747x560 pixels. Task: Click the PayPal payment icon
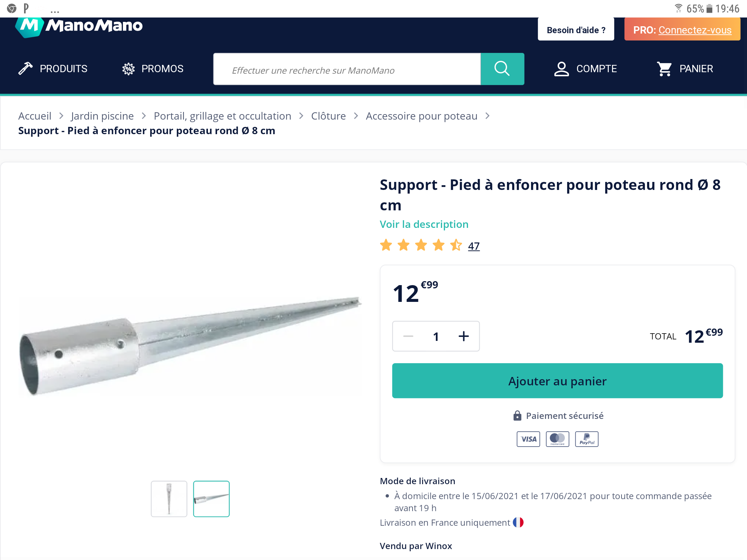click(587, 439)
